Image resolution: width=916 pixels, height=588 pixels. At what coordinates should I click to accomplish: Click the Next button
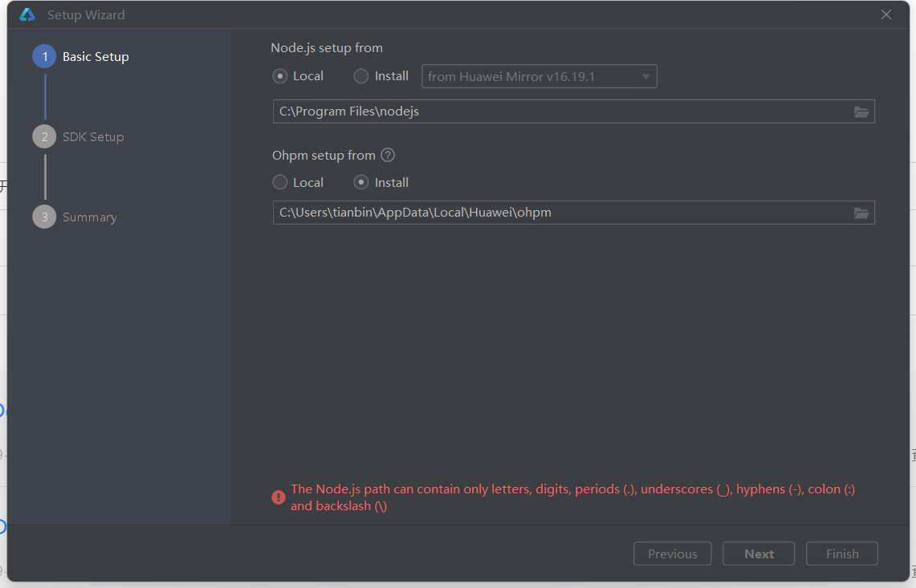pyautogui.click(x=759, y=554)
